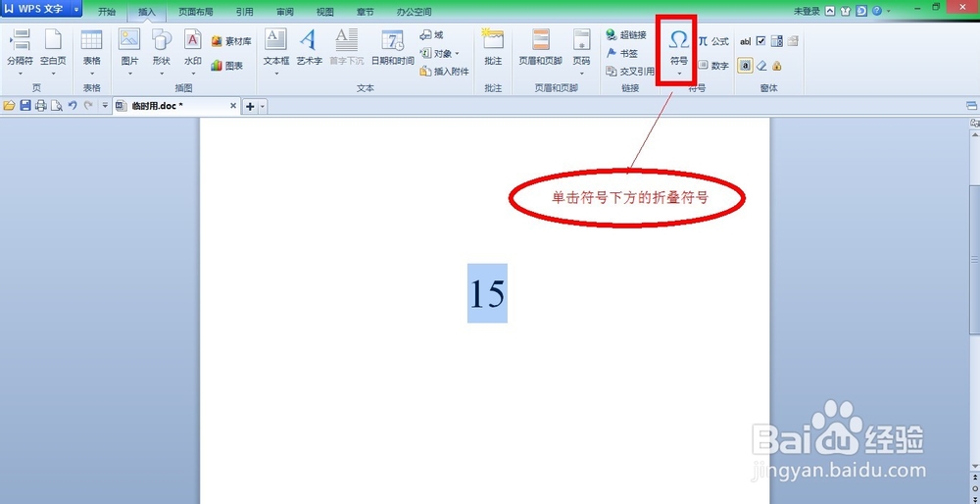The height and width of the screenshot is (504, 980).
Task: Click dropdown arrow below 符号
Action: (x=679, y=74)
